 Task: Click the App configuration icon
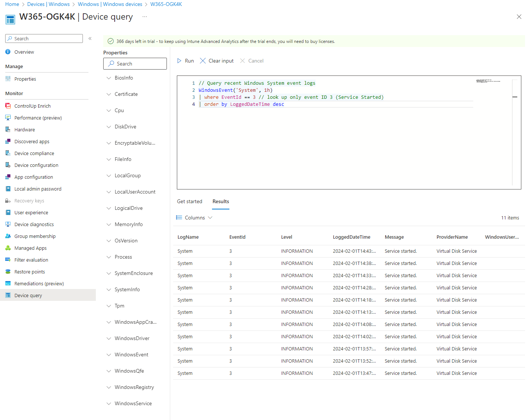8,177
